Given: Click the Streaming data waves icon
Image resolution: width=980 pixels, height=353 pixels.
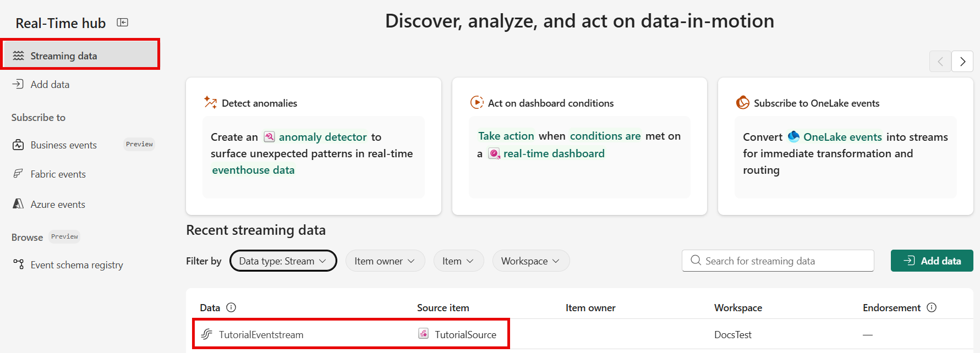Looking at the screenshot, I should (x=19, y=56).
